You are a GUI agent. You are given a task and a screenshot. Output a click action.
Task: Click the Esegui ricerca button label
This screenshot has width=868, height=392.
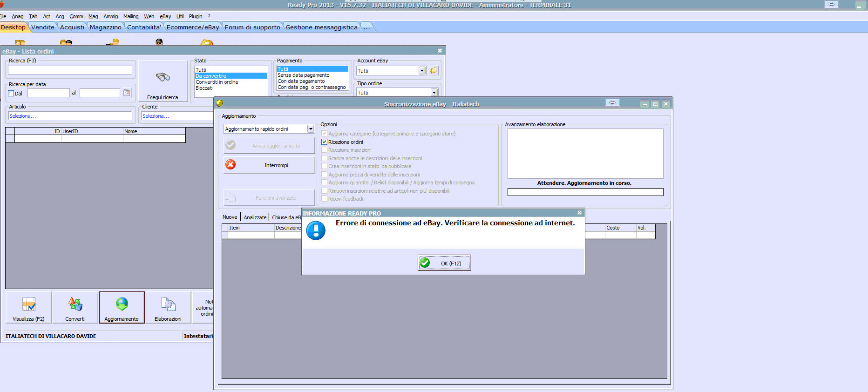(163, 97)
